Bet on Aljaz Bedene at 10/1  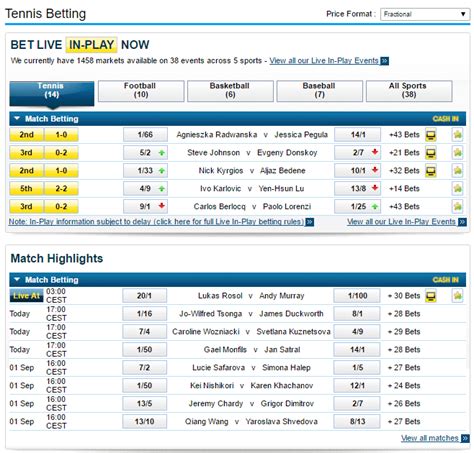click(358, 171)
